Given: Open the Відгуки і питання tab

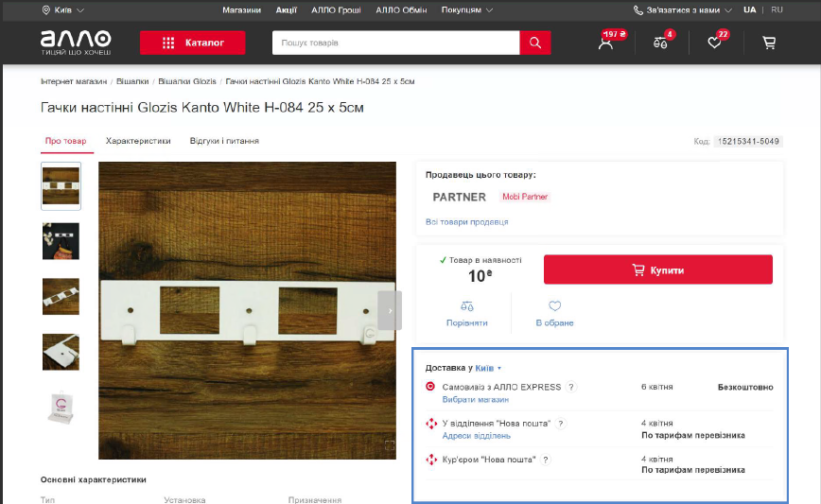Looking at the screenshot, I should 224,141.
